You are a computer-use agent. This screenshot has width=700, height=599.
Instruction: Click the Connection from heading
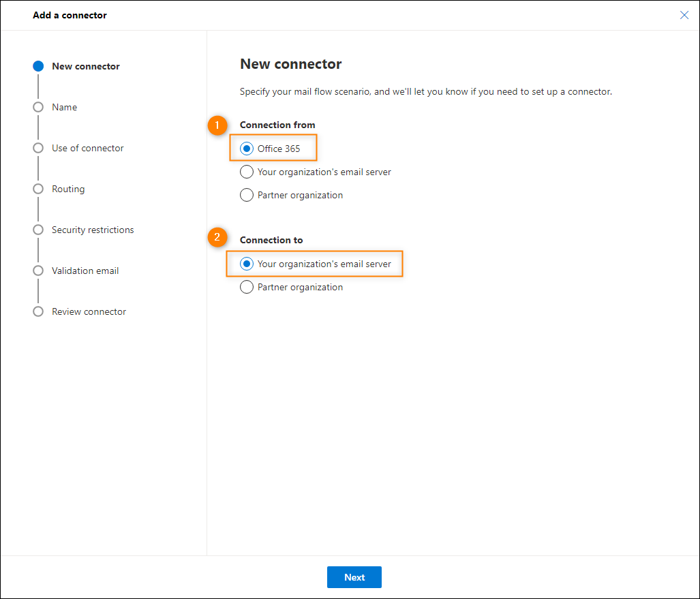coord(277,125)
